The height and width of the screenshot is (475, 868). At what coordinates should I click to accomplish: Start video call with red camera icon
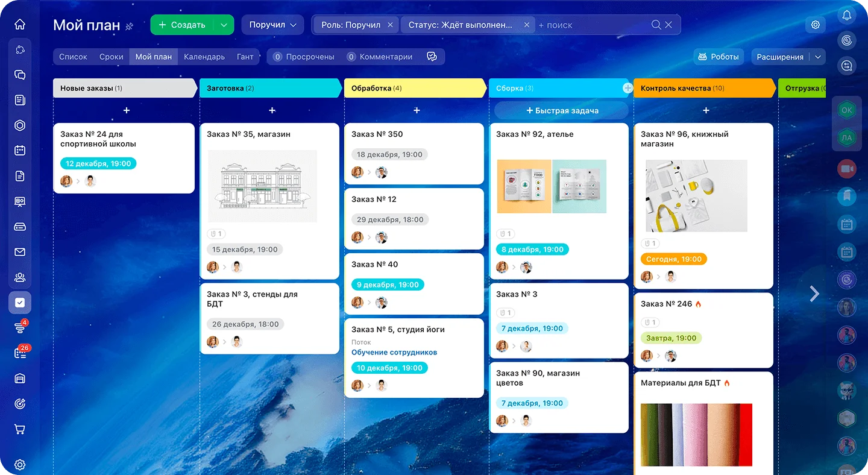click(847, 169)
